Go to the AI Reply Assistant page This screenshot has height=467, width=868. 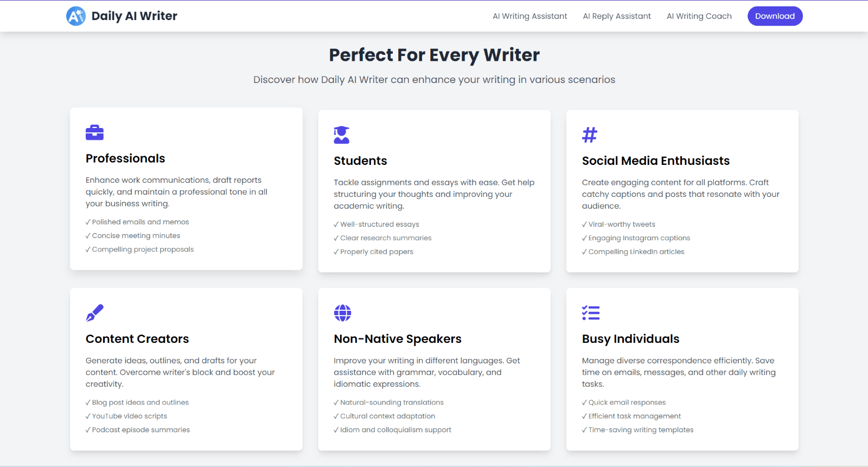(x=617, y=16)
